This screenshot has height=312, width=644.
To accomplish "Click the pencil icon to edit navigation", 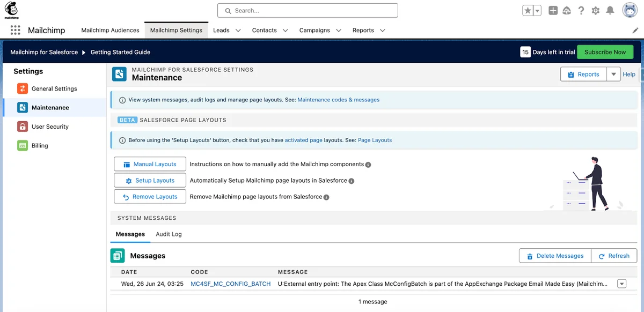I will coord(635,31).
